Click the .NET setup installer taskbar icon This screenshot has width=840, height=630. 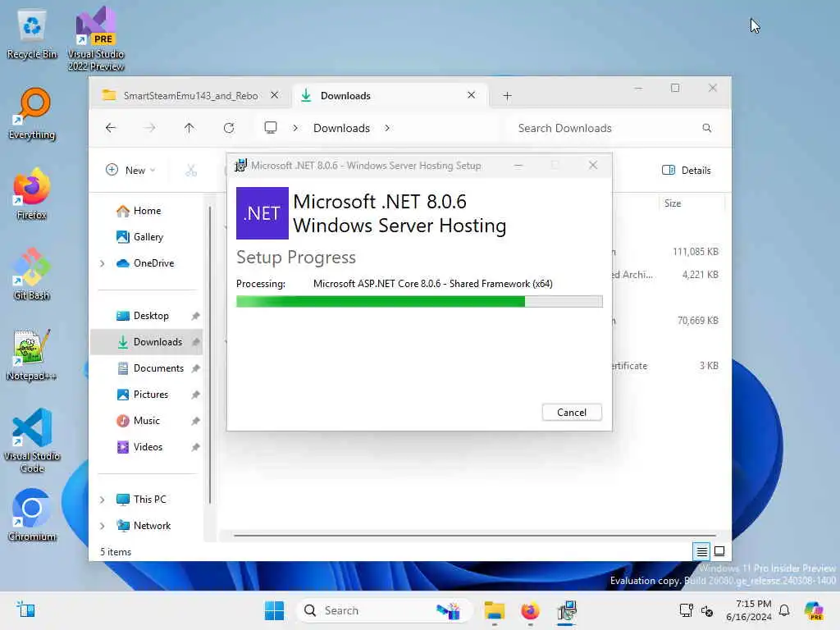point(566,610)
